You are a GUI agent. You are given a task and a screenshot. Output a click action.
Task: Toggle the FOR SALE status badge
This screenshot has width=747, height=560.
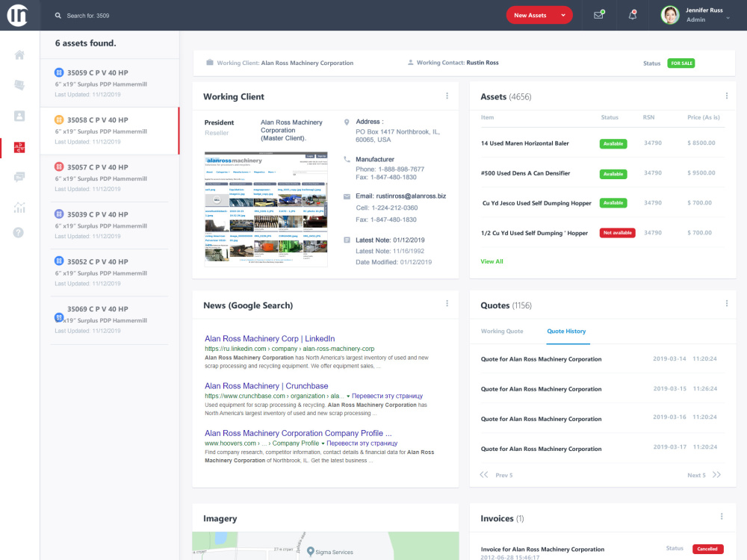click(681, 63)
